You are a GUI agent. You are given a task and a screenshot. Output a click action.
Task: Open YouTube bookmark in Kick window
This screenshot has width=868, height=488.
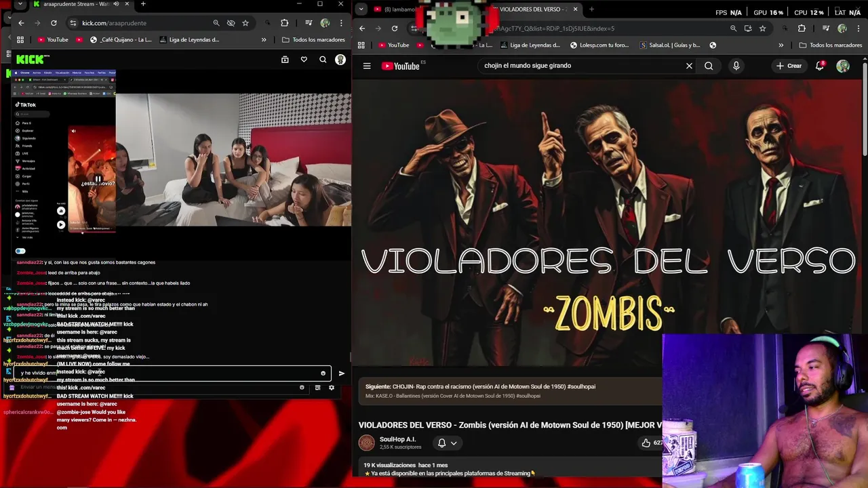53,39
